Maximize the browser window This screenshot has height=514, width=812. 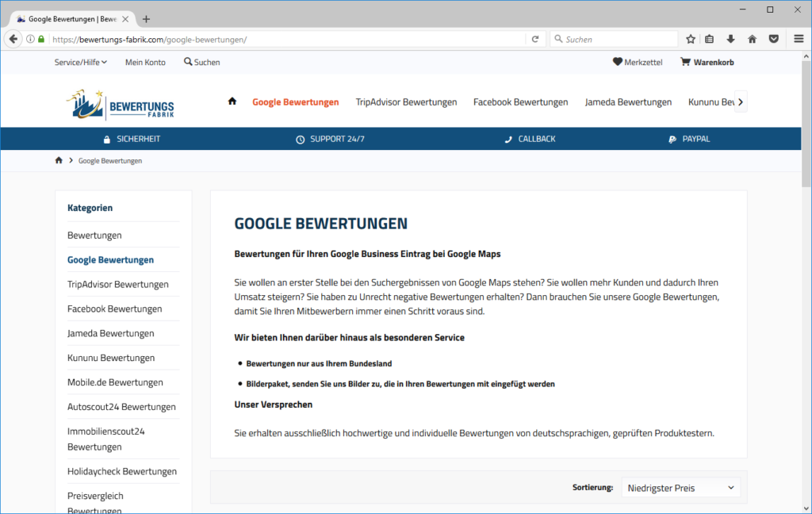tap(770, 10)
